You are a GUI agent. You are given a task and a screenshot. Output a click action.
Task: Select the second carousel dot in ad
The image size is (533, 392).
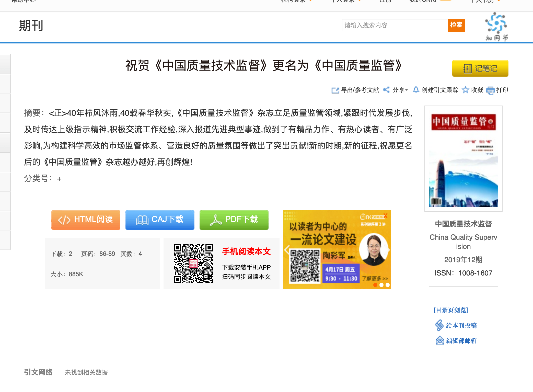pyautogui.click(x=381, y=285)
